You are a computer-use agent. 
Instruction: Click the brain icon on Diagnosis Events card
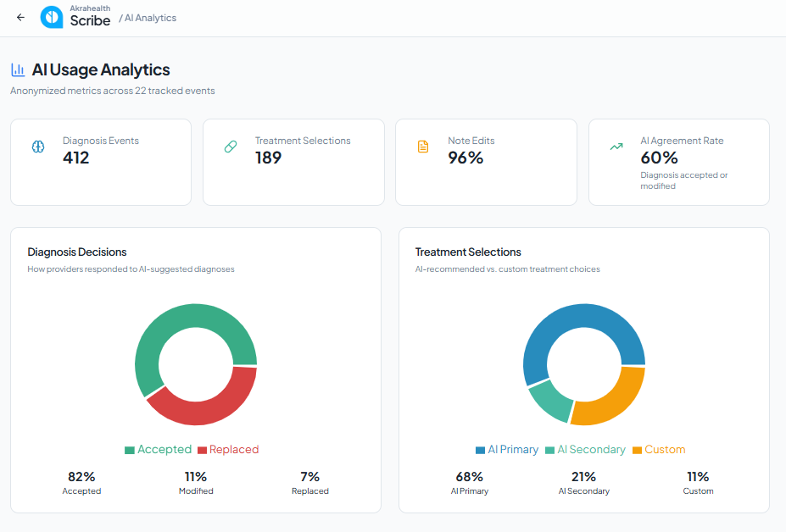(x=38, y=147)
